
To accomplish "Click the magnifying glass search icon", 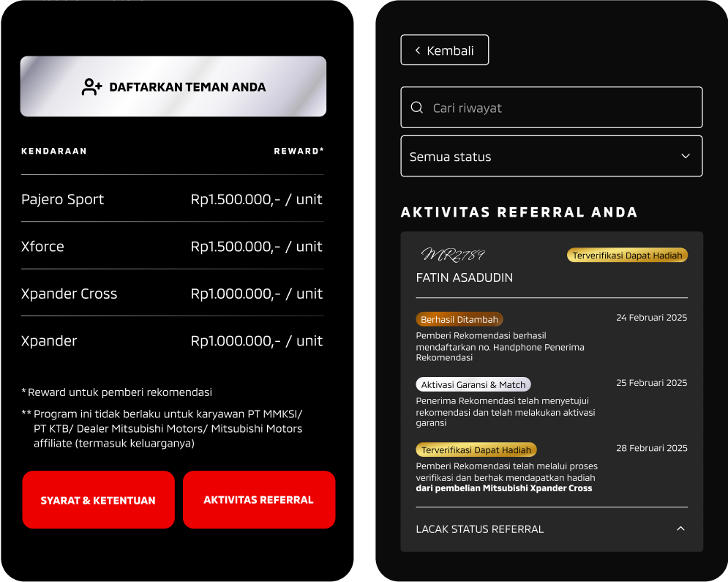I will 417,108.
